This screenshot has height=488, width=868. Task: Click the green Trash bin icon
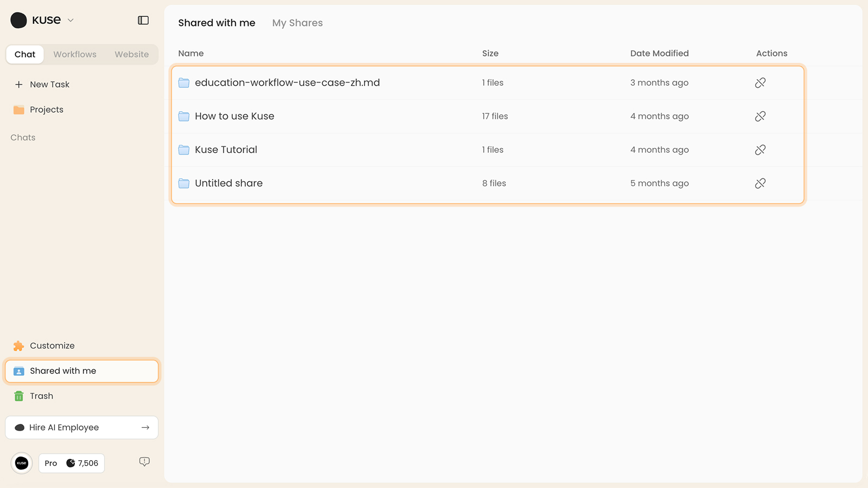coord(19,396)
